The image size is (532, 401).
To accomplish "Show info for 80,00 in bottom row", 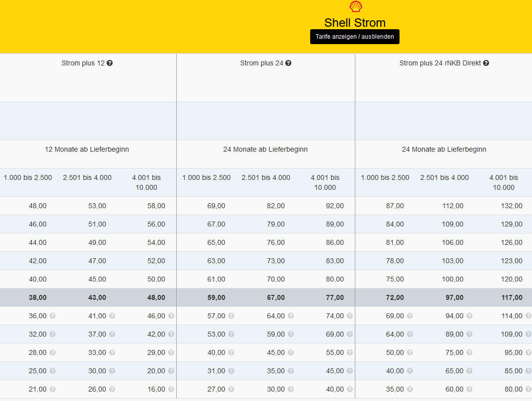I will (529, 389).
